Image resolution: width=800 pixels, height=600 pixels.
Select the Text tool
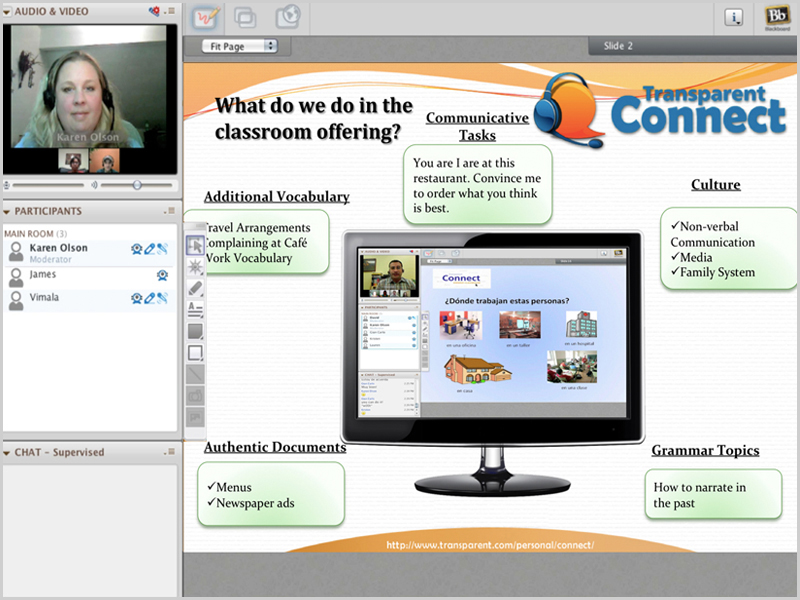pos(195,310)
